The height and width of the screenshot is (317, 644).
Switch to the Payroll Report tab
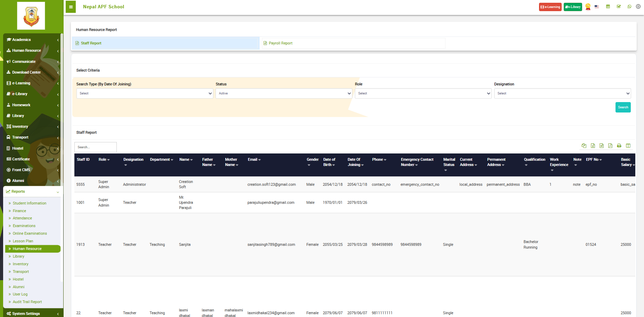280,43
